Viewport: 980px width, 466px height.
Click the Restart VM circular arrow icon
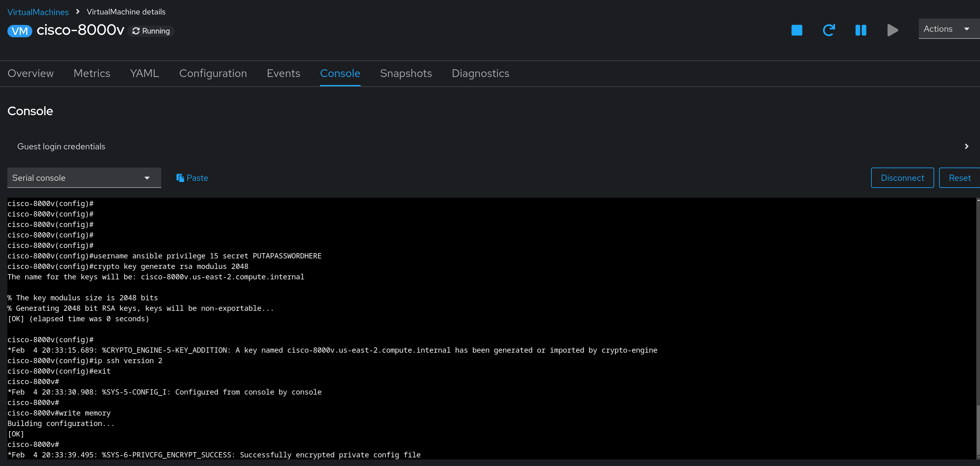pyautogui.click(x=829, y=30)
